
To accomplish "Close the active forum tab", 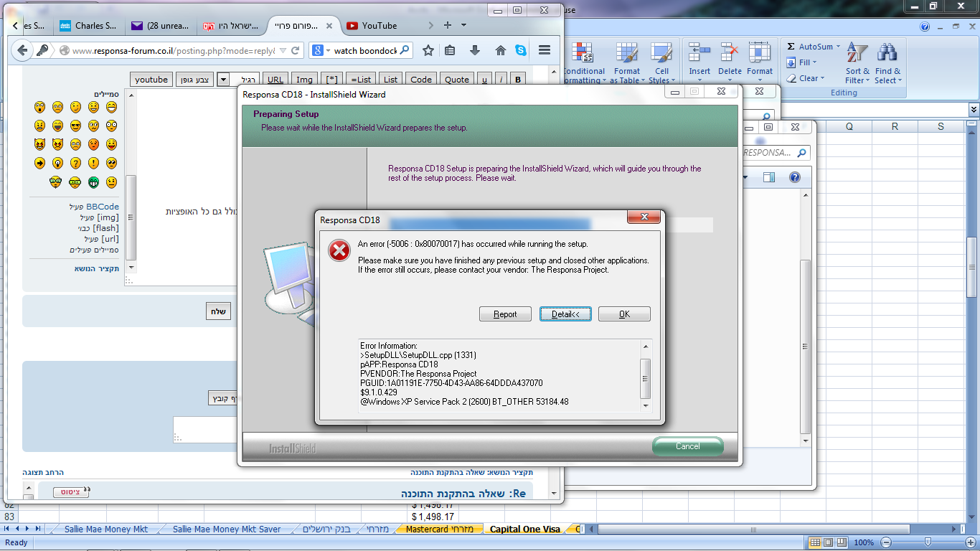I will 329,25.
